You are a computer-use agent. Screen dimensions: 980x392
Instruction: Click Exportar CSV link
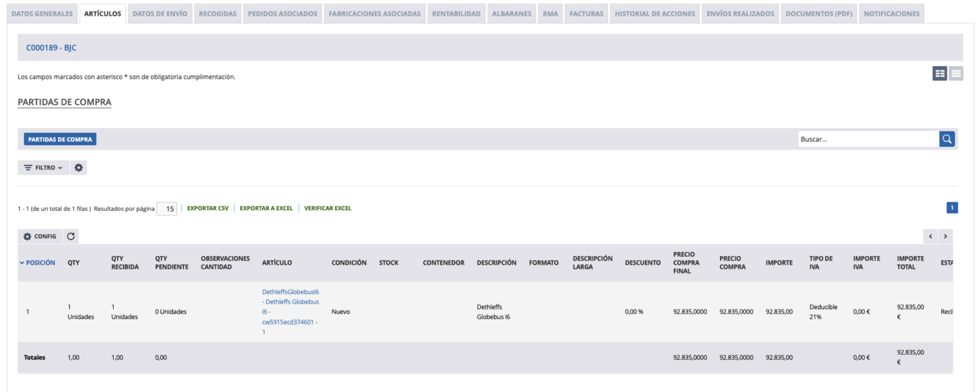[208, 208]
